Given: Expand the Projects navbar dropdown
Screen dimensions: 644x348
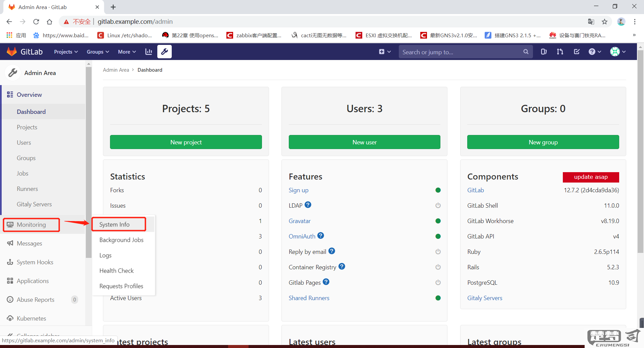Looking at the screenshot, I should [x=66, y=52].
